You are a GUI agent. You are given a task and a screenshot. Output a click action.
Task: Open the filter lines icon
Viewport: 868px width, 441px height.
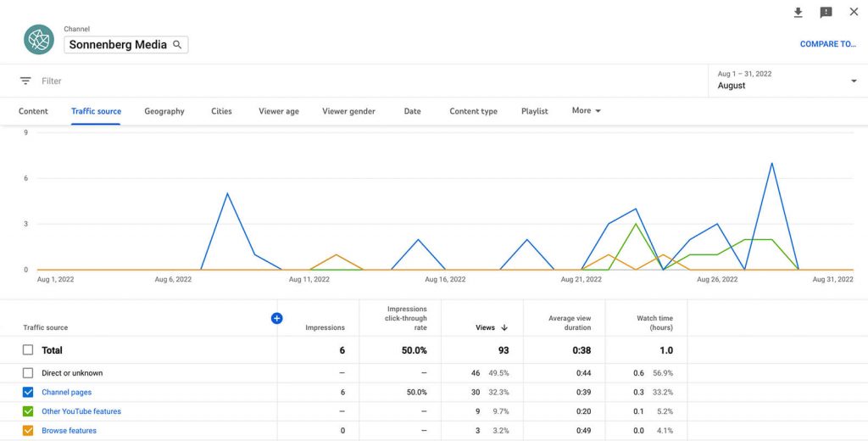tap(25, 81)
